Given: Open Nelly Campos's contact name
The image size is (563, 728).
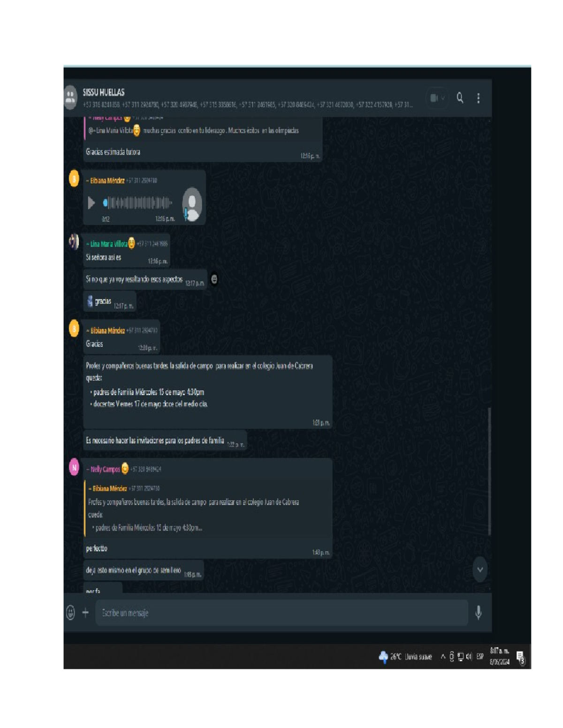Looking at the screenshot, I should coord(105,469).
